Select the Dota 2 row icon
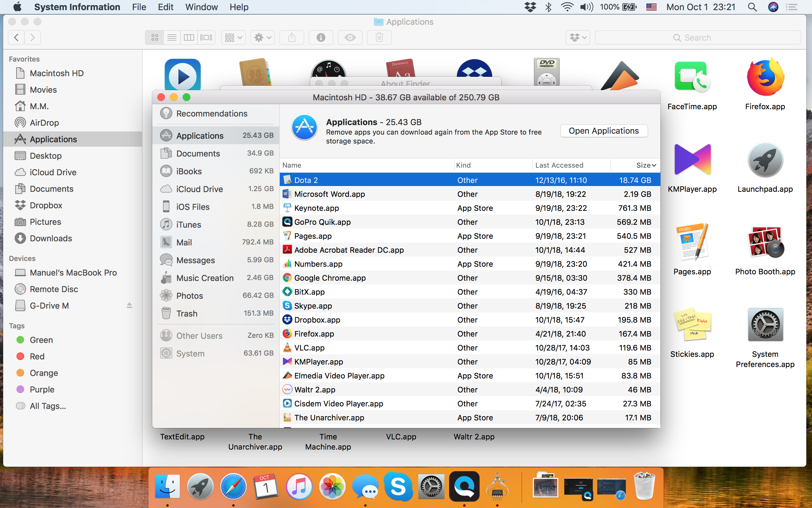 point(287,180)
